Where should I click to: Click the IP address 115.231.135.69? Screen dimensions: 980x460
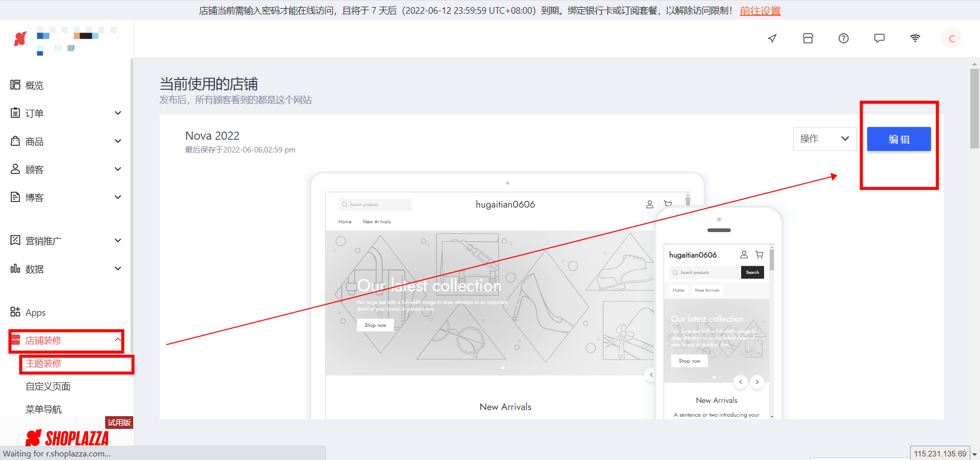pos(940,454)
